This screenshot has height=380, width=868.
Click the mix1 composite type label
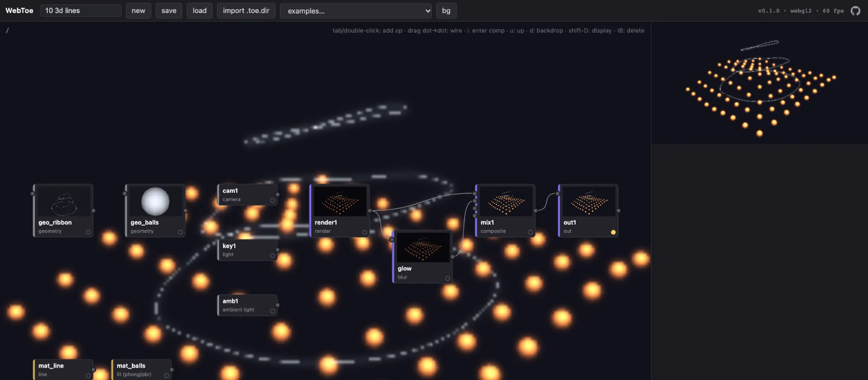[x=493, y=231]
